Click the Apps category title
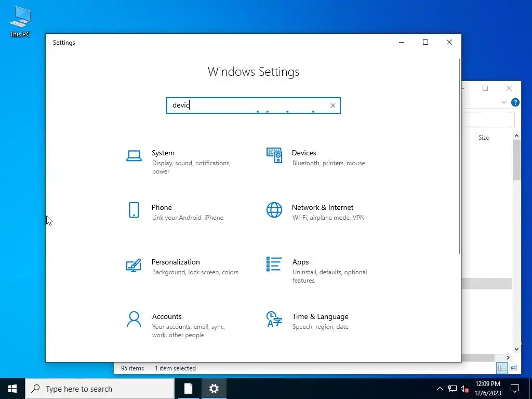The width and height of the screenshot is (532, 399). [x=301, y=262]
